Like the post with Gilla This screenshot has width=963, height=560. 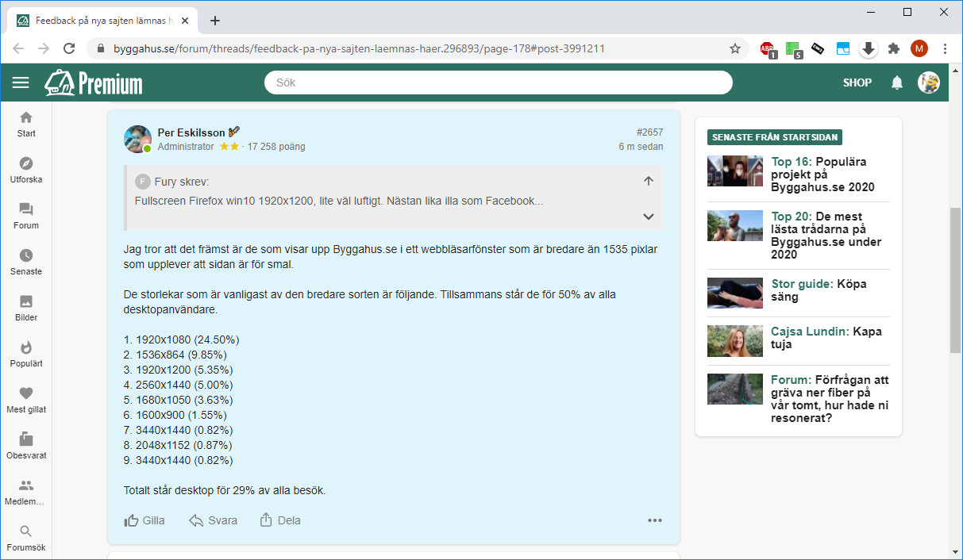tap(144, 520)
